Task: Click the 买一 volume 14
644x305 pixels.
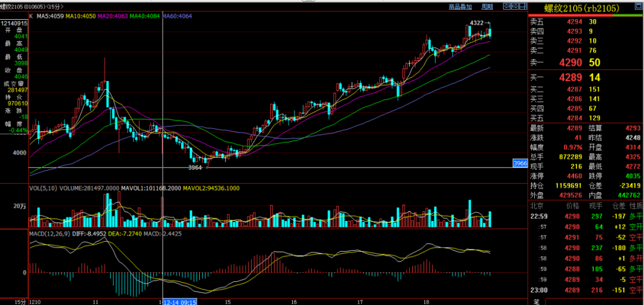Action: pyautogui.click(x=595, y=77)
